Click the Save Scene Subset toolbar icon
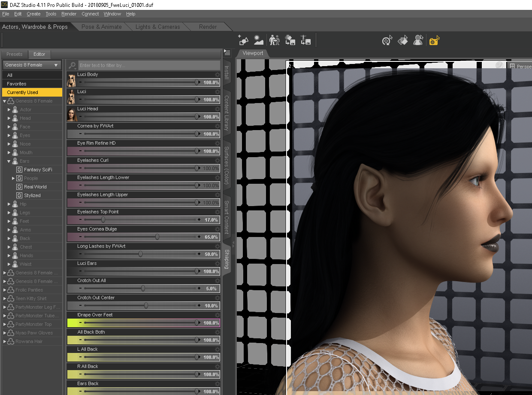Viewport: 532px width, 395px height. pos(290,40)
